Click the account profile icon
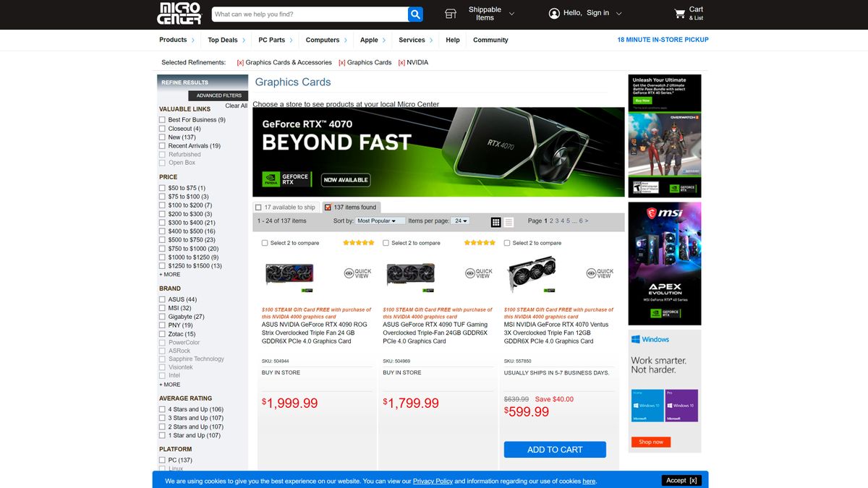The width and height of the screenshot is (868, 488). [x=553, y=13]
